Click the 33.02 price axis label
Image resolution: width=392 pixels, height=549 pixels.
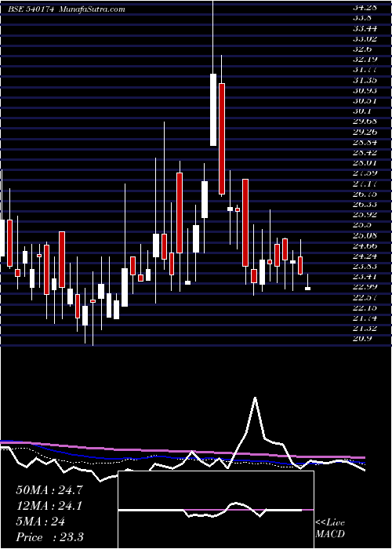pyautogui.click(x=365, y=38)
